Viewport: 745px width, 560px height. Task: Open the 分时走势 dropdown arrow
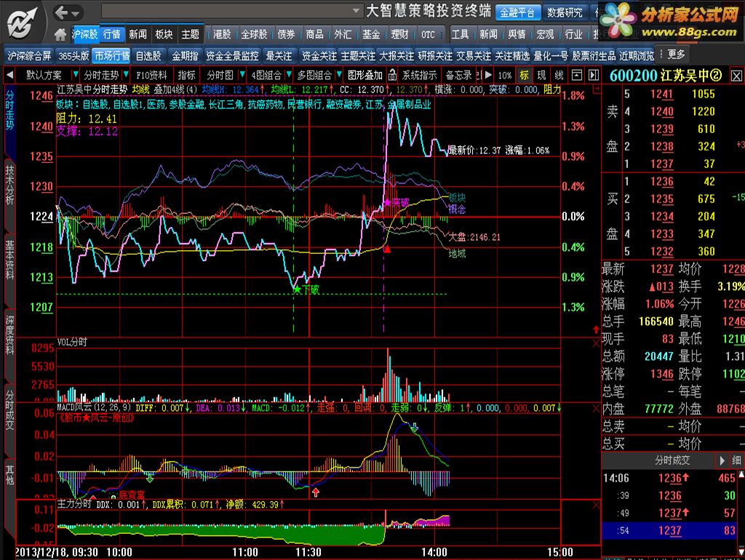126,75
